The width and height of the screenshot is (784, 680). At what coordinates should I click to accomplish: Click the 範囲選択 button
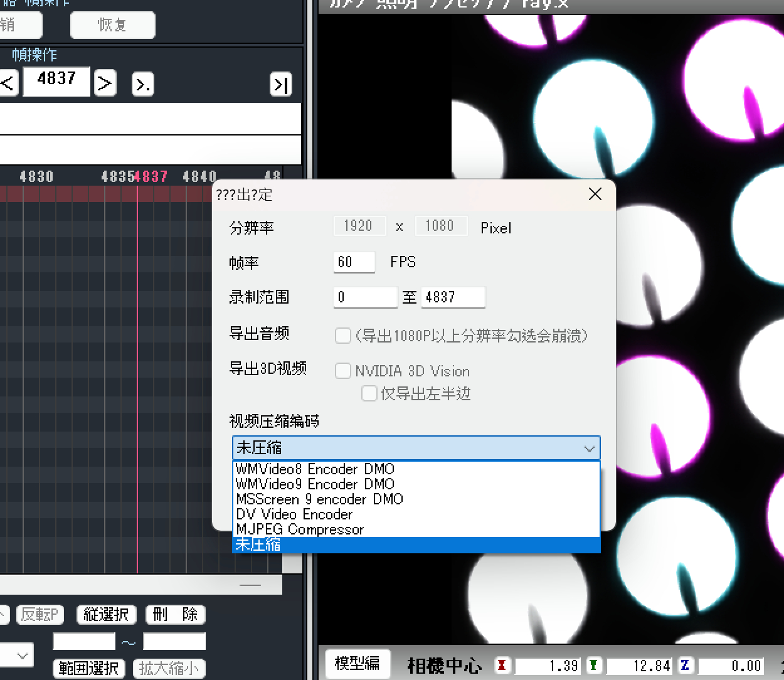point(88,669)
